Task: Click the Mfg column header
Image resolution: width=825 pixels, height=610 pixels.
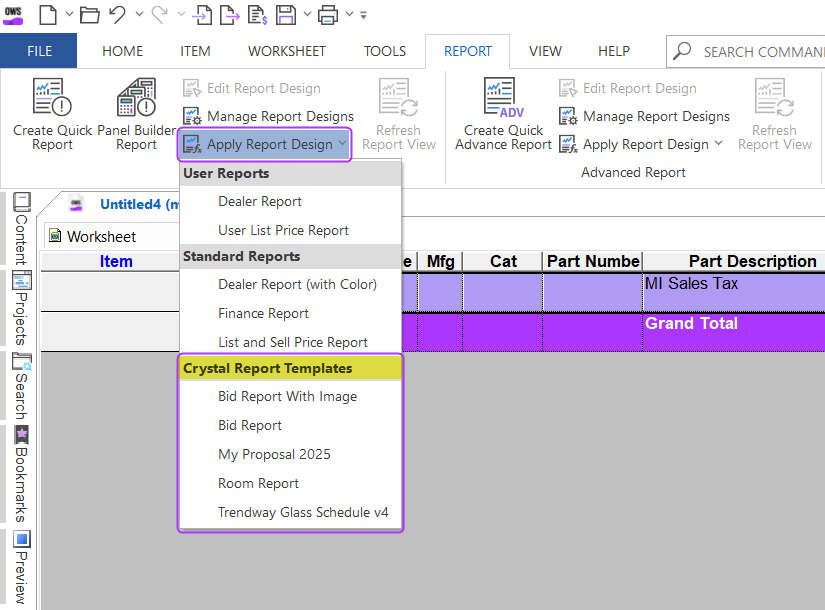Action: pos(440,261)
